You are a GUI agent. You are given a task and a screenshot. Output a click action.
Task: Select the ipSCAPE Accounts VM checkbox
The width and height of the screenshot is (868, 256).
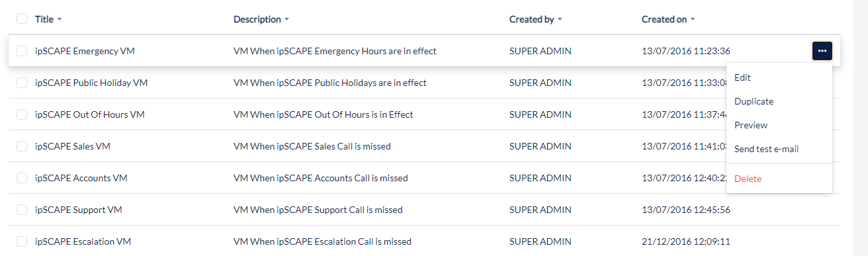22,178
